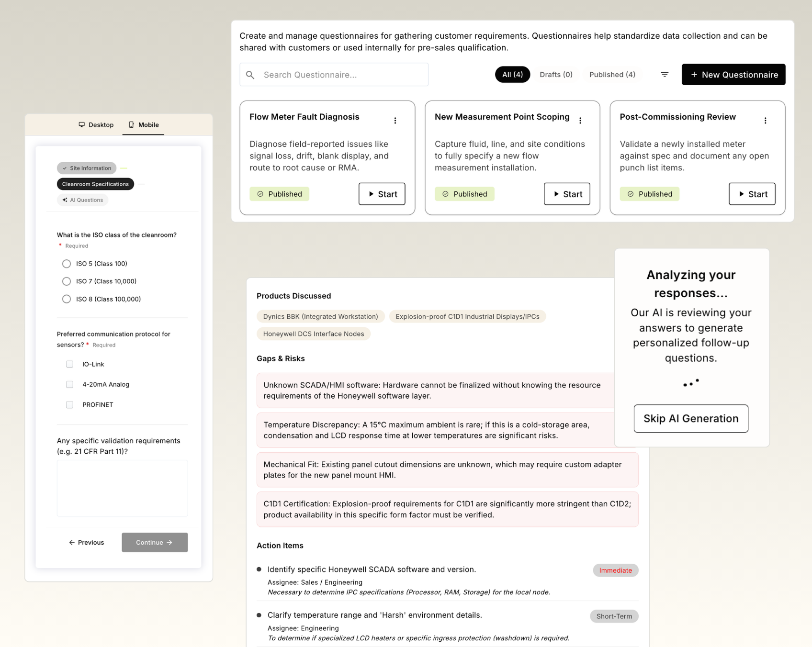Click the search magnifier icon

point(250,75)
